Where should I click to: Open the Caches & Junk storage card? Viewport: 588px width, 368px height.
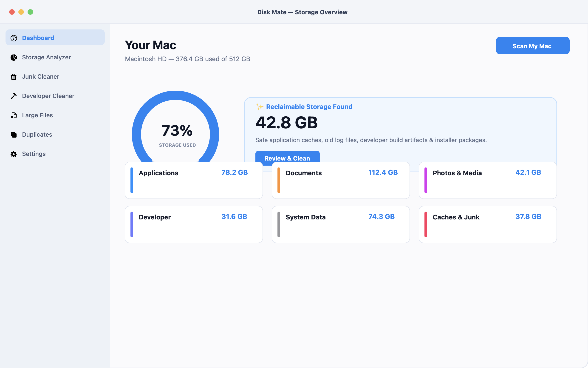488,224
